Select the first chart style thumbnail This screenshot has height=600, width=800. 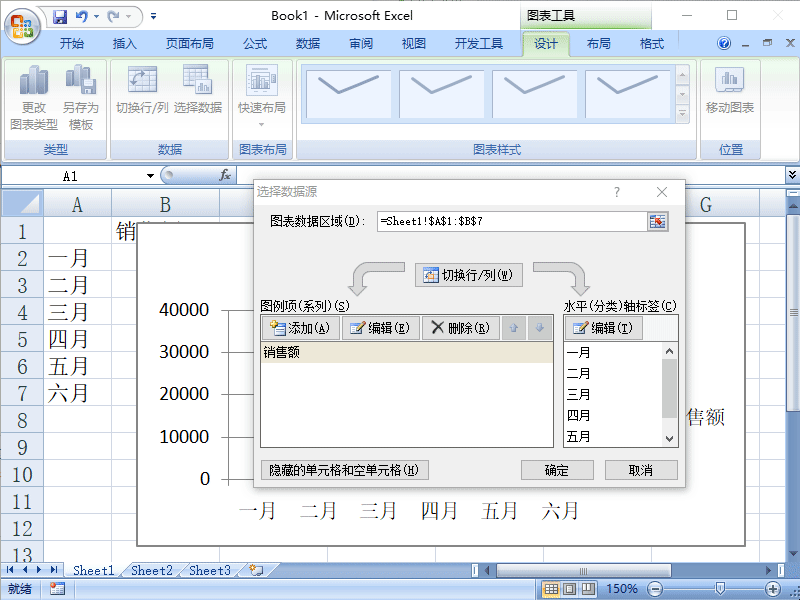tap(348, 94)
